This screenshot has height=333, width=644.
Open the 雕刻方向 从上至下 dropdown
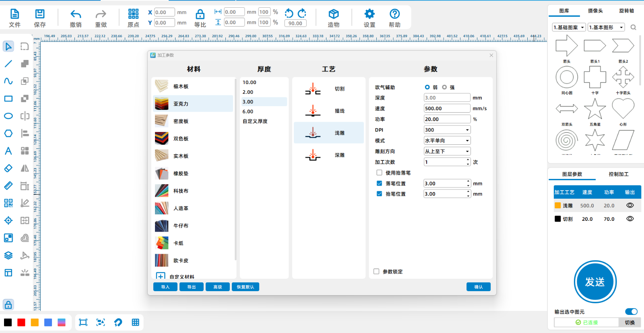pos(447,151)
